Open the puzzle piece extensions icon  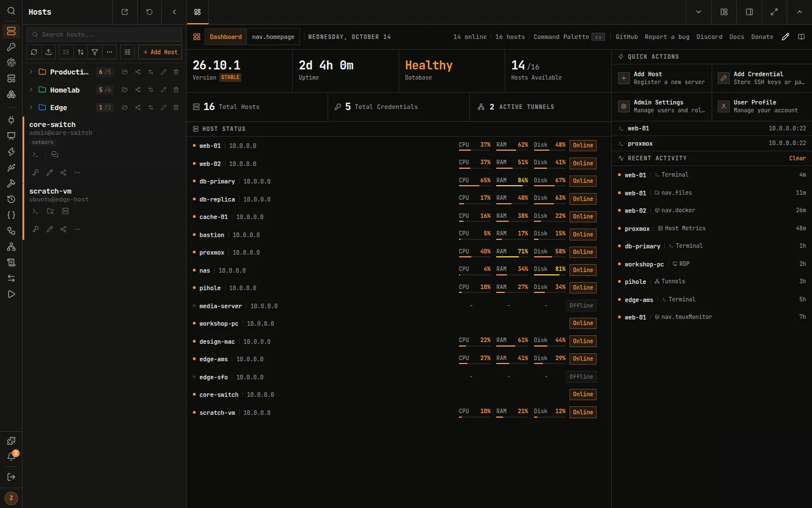click(x=11, y=441)
